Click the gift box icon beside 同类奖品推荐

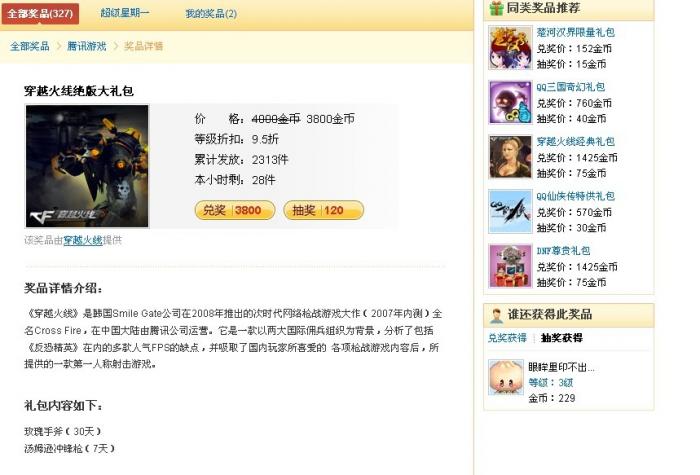(x=496, y=8)
